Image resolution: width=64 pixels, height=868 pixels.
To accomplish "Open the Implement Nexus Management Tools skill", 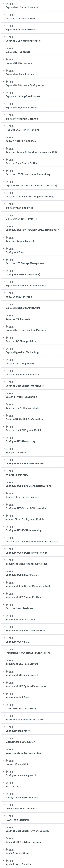I will coord(26,563).
